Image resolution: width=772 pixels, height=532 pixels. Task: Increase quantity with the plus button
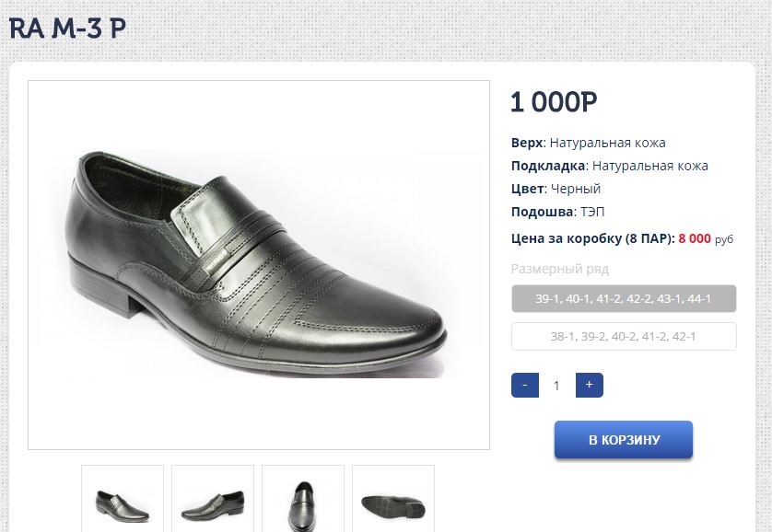(x=590, y=385)
